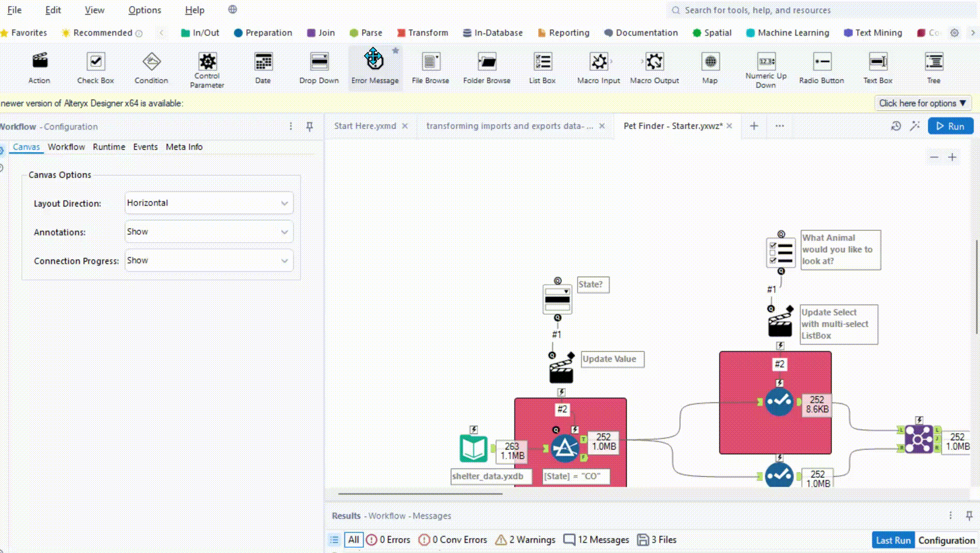This screenshot has width=980, height=553.
Task: Toggle the 0 Errors filter
Action: [x=388, y=540]
